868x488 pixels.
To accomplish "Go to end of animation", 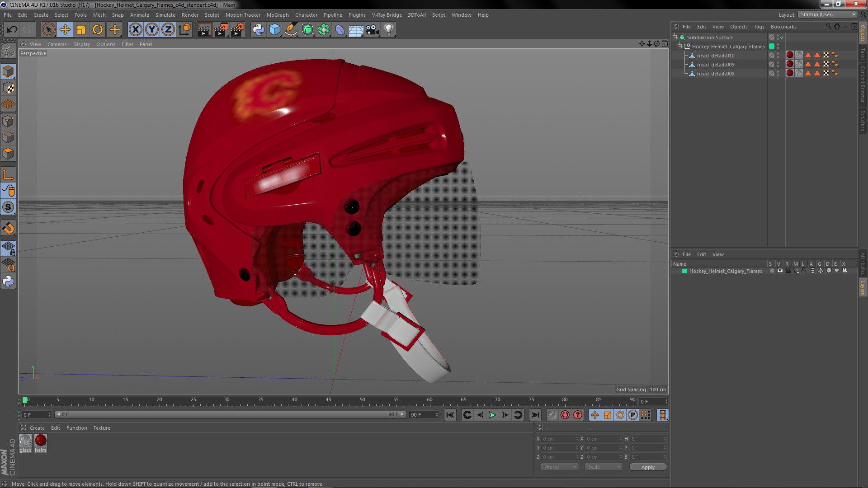I will coord(535,415).
